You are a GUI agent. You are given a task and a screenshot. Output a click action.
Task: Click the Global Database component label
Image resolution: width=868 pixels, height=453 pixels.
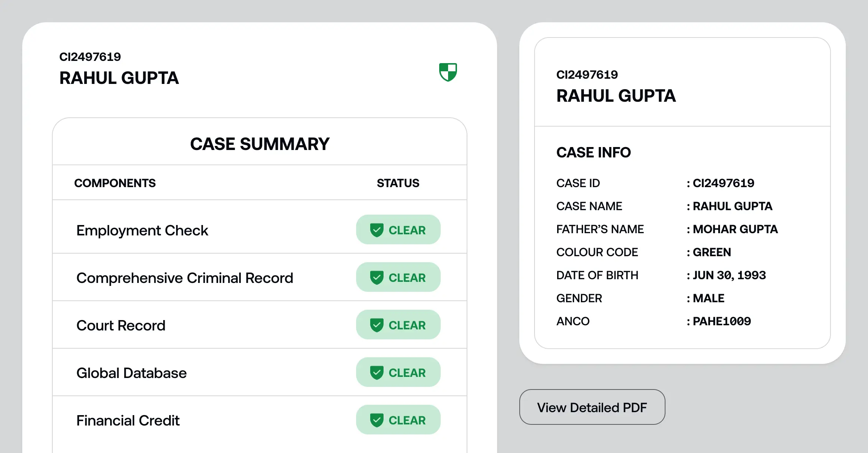[131, 373]
